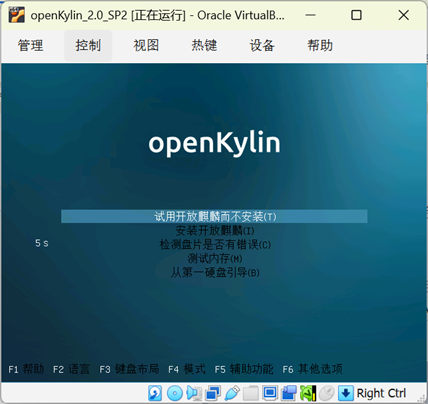The width and height of the screenshot is (428, 404).
Task: Click the USB devices status icon
Action: [232, 393]
